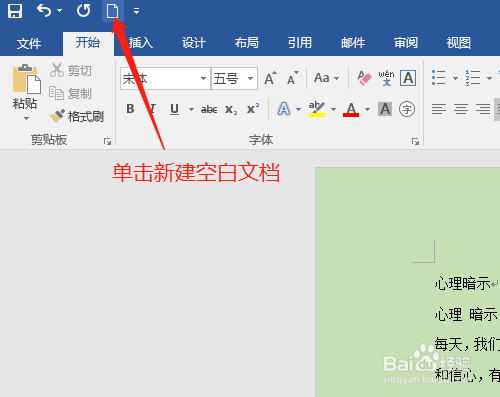Toggle superscript x² formatting
The image size is (500, 397).
253,109
